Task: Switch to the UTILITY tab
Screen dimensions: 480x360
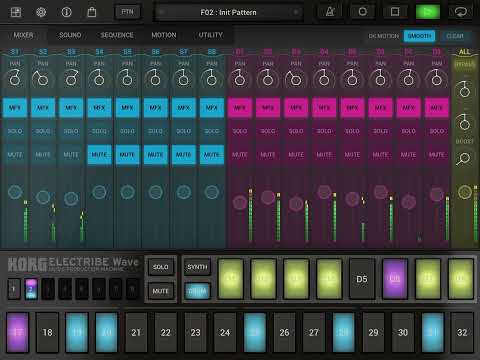Action: pyautogui.click(x=210, y=35)
